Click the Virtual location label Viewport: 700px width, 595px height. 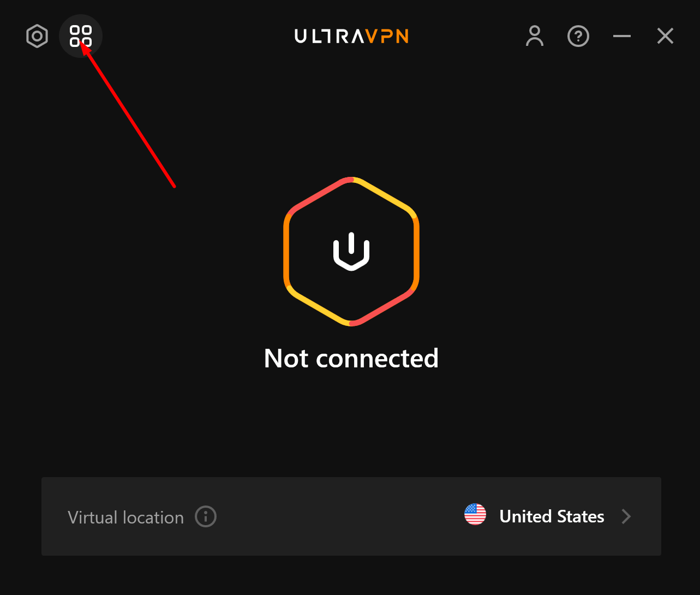point(125,517)
